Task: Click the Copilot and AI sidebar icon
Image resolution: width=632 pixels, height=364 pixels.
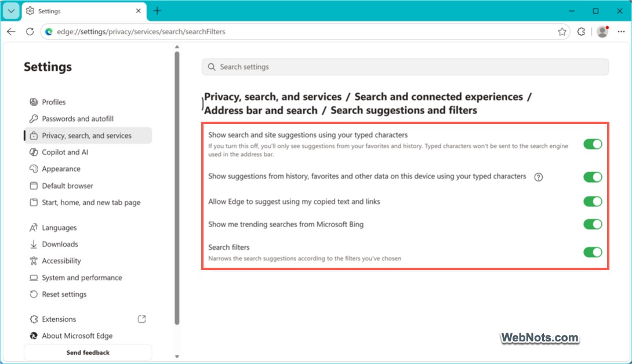Action: (x=34, y=152)
